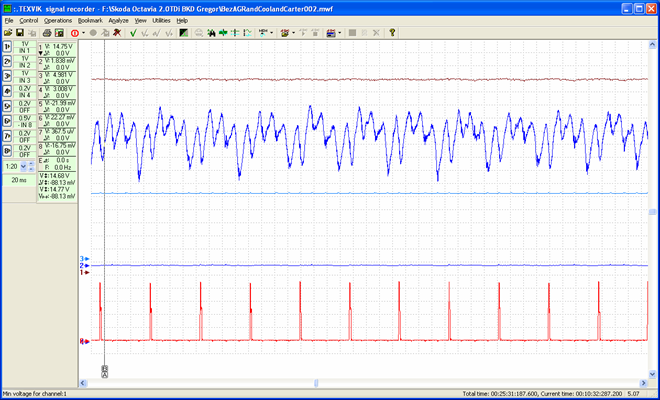This screenshot has width=660, height=400.
Task: Click channel 3 zero-level marker arrow
Action: pos(85,259)
